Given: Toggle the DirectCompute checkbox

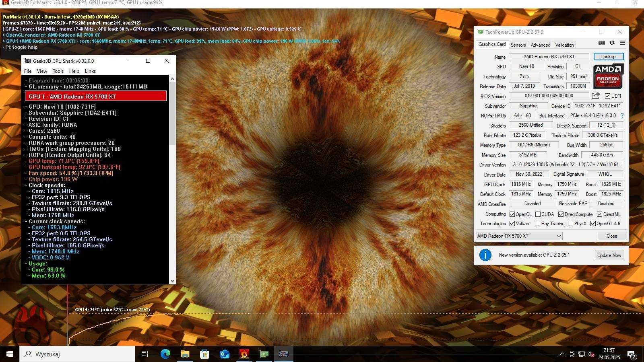Looking at the screenshot, I should [x=561, y=214].
